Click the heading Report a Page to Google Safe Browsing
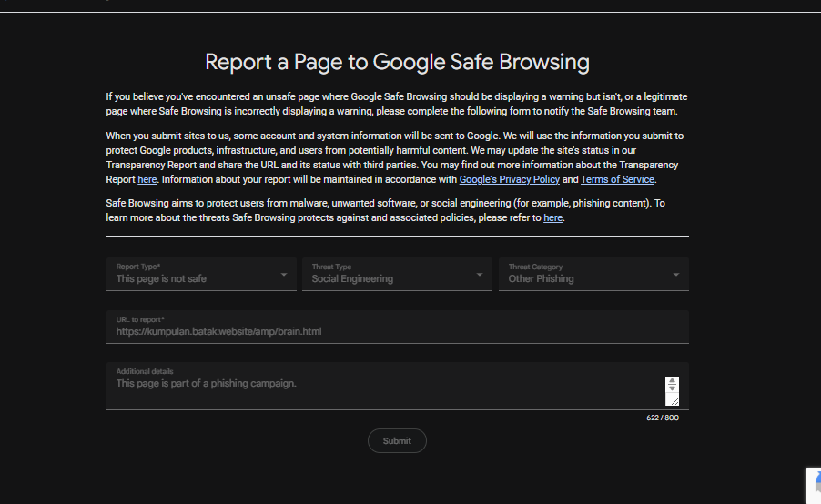 397,62
